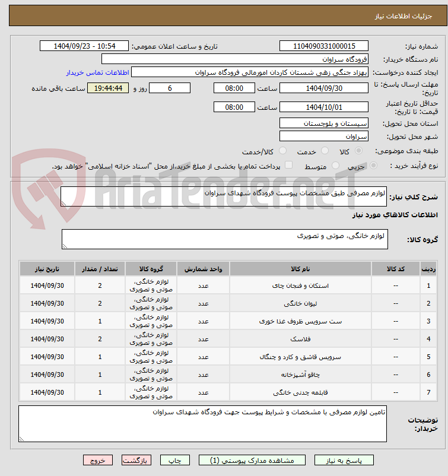The height and width of the screenshot is (476, 448).
Task: Open اطلاعات تماس خریدار link
Action: pyautogui.click(x=98, y=72)
